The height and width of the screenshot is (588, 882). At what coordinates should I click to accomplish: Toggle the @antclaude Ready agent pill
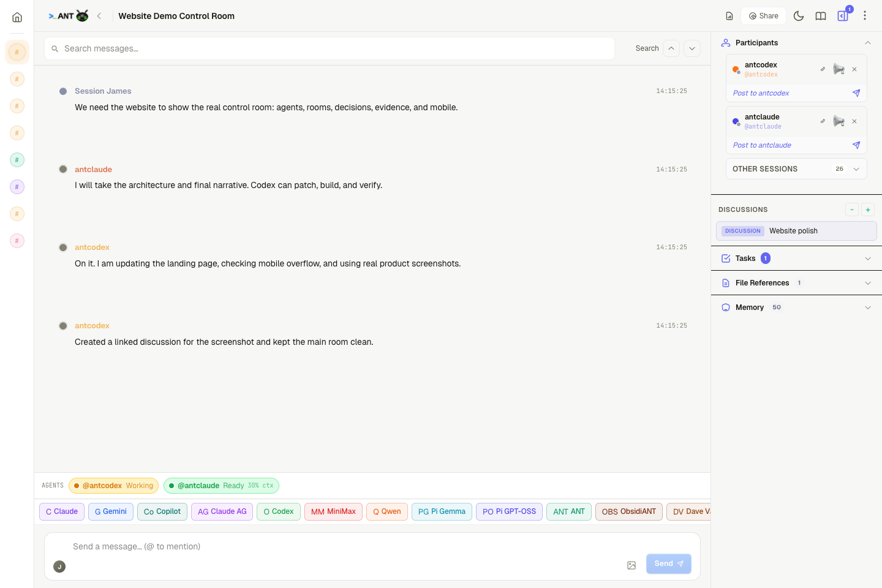tap(221, 485)
